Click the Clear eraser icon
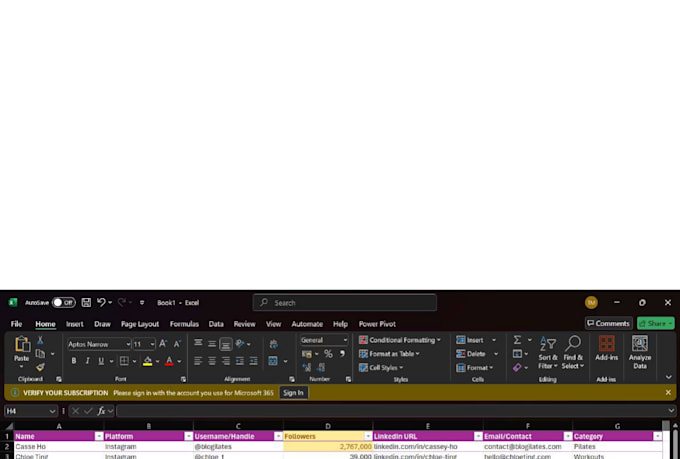This screenshot has width=680, height=459. click(517, 367)
